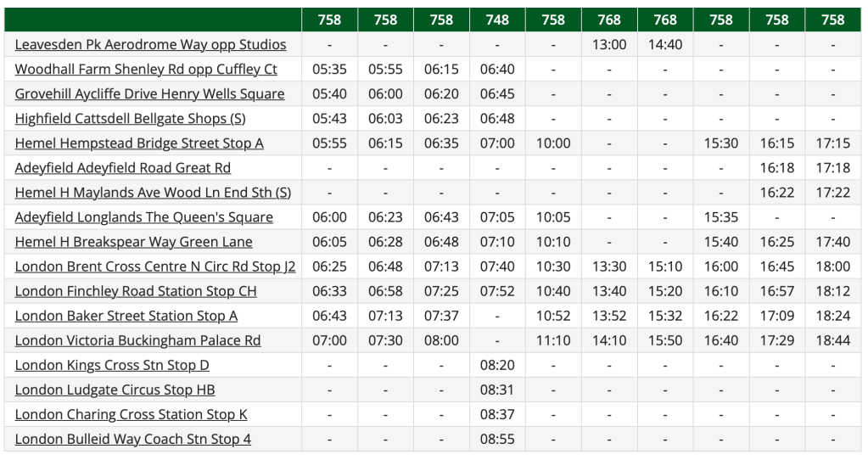This screenshot has width=868, height=460.
Task: Open Hemel H Breakspear Way Green Lane
Action: tap(133, 242)
